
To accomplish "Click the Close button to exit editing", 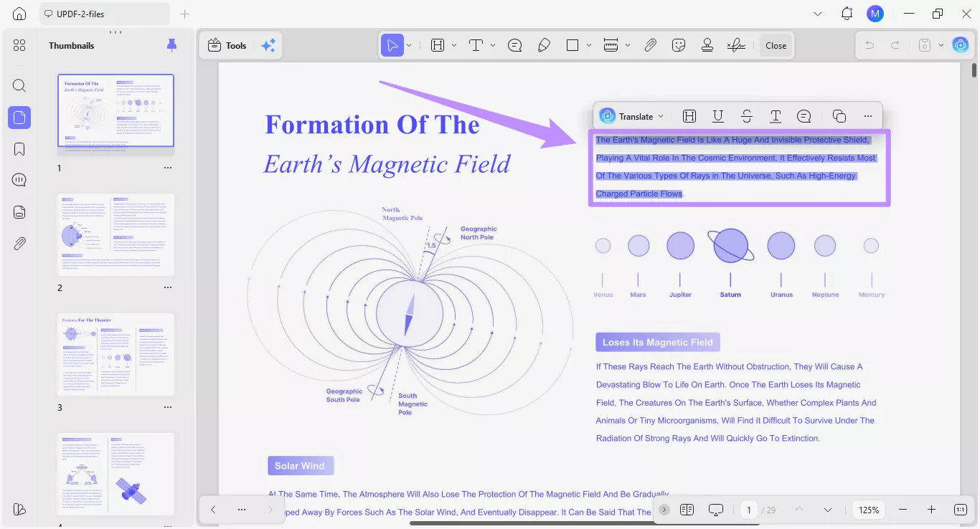I will [x=776, y=44].
